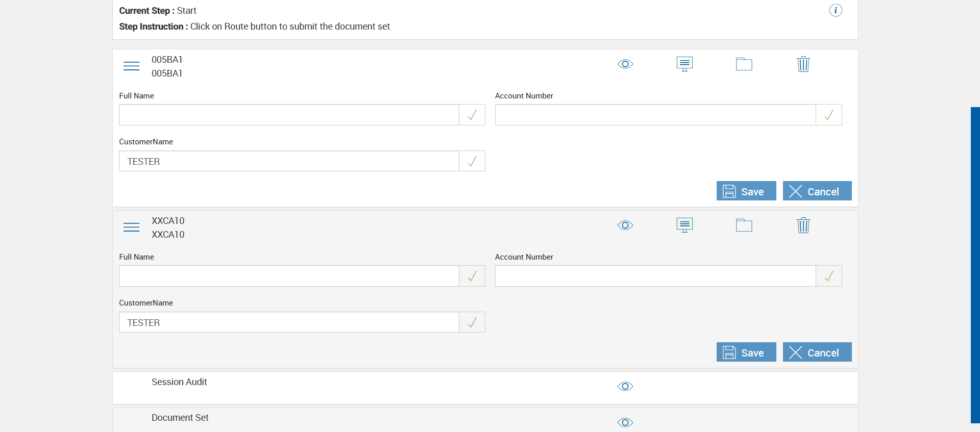The width and height of the screenshot is (980, 432).
Task: Show the Document Set via eye icon
Action: tap(625, 422)
